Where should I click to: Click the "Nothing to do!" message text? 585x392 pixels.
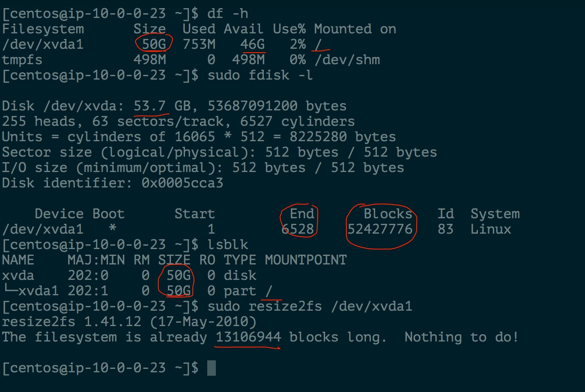click(x=462, y=337)
